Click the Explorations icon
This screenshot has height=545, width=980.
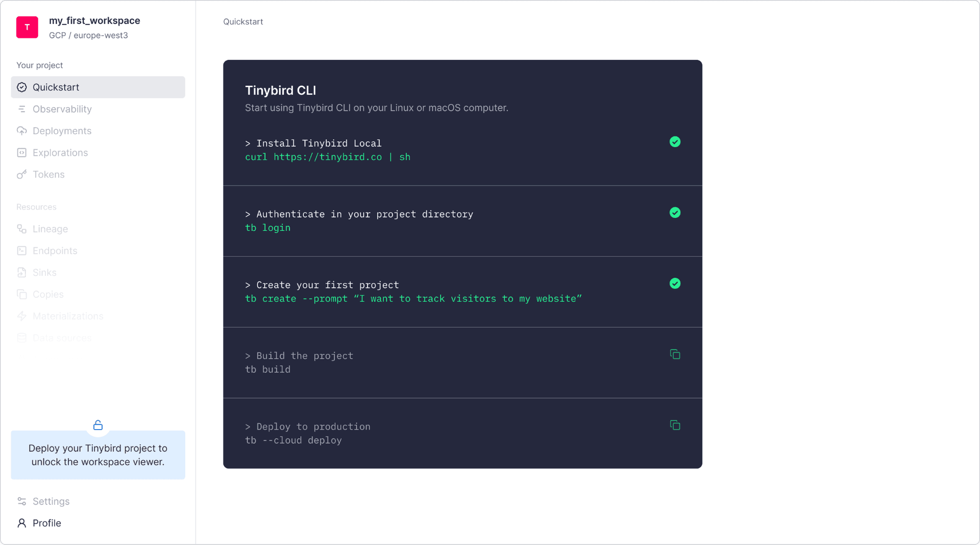(21, 153)
